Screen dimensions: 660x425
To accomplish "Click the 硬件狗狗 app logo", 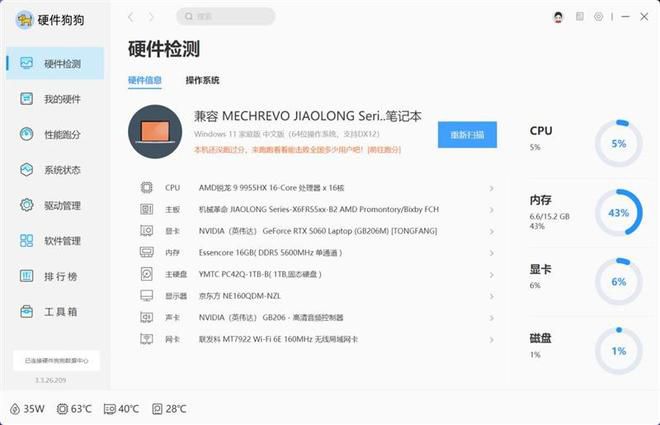I will click(24, 20).
